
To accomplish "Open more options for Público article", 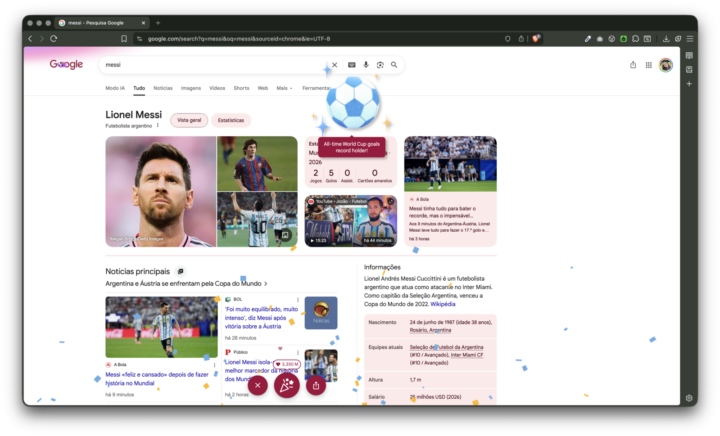I will (x=298, y=352).
